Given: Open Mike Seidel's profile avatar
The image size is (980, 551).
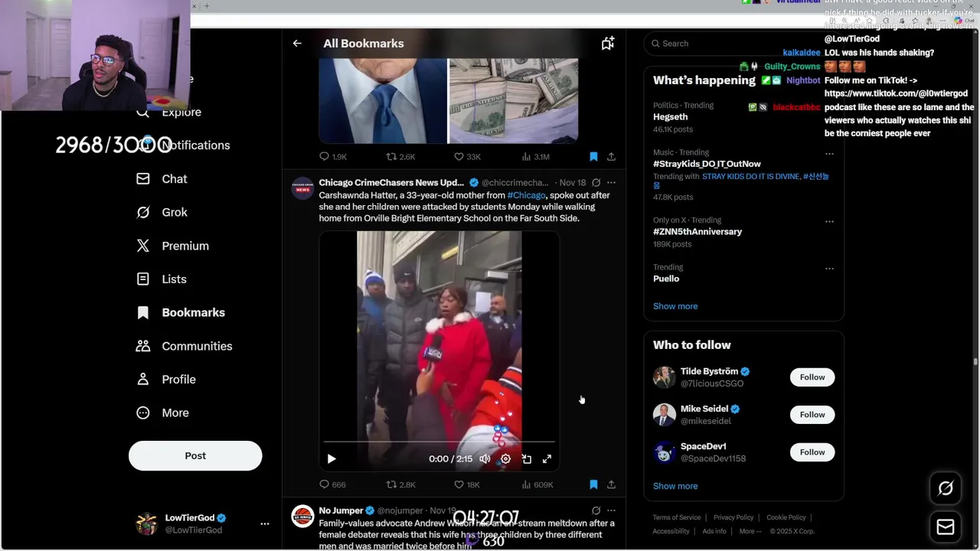Looking at the screenshot, I should coord(665,415).
